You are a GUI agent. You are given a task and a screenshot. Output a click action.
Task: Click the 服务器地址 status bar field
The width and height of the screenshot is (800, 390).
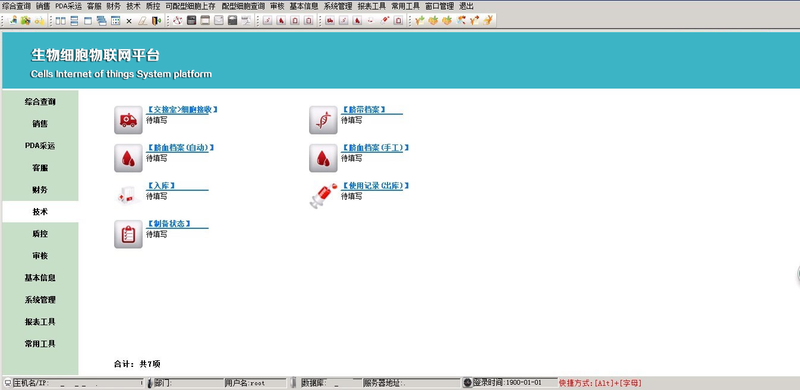coord(411,382)
